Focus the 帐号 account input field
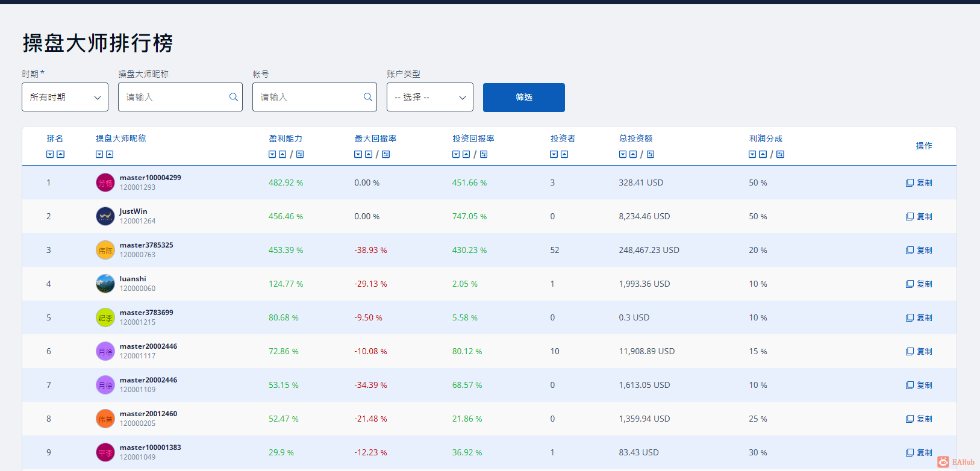This screenshot has height=471, width=980. coord(309,97)
